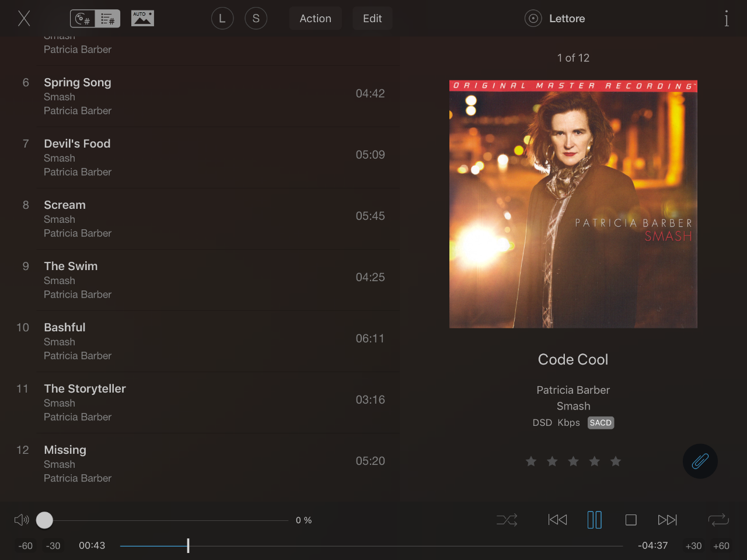Skip to next track
This screenshot has width=747, height=560.
(x=667, y=520)
